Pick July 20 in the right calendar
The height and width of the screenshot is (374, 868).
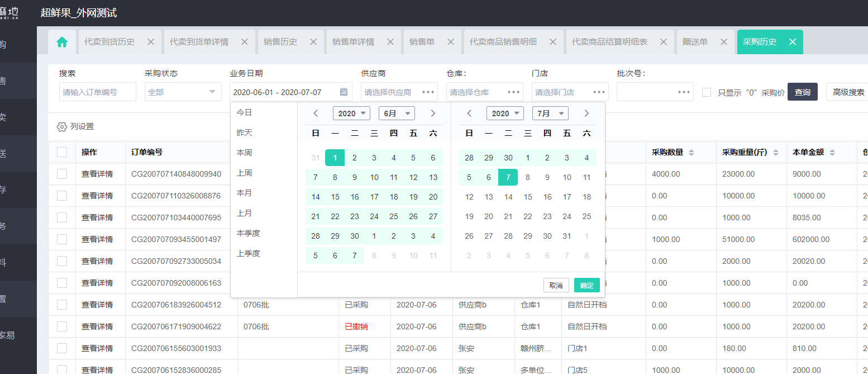tap(489, 216)
